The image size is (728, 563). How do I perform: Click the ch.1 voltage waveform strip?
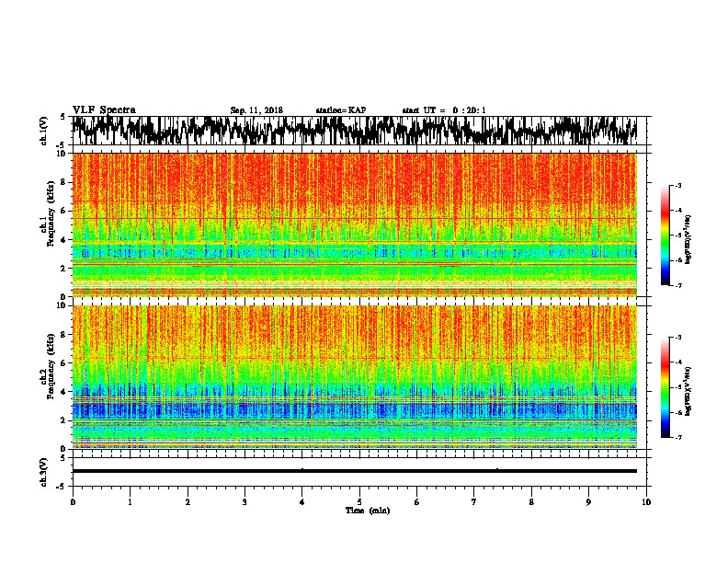point(355,131)
